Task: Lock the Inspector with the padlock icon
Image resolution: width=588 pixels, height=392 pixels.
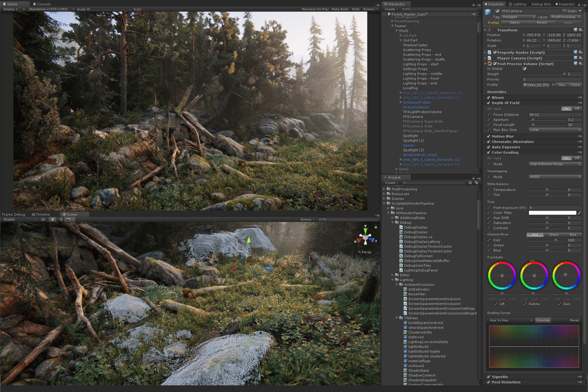Action: pos(579,4)
